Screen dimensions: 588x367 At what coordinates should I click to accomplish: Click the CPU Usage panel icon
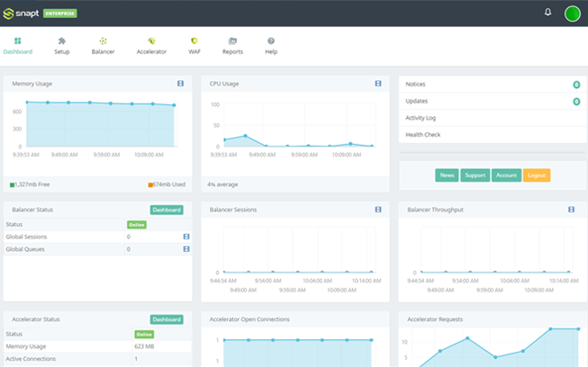[378, 84]
